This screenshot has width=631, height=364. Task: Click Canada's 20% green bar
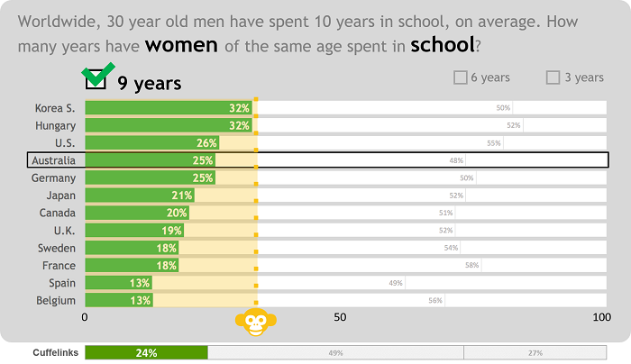[137, 213]
